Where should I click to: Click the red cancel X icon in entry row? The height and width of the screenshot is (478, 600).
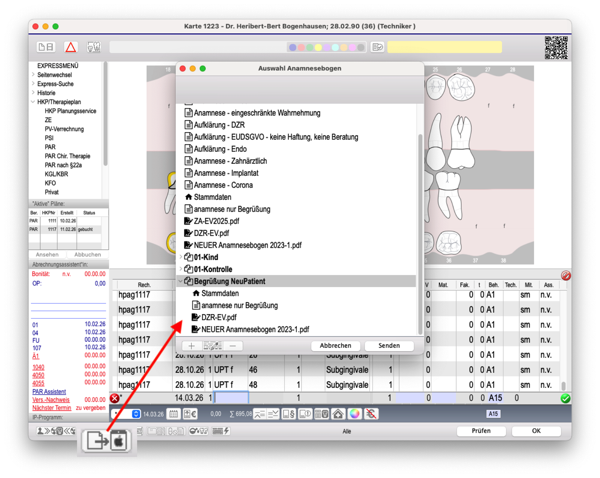(115, 398)
